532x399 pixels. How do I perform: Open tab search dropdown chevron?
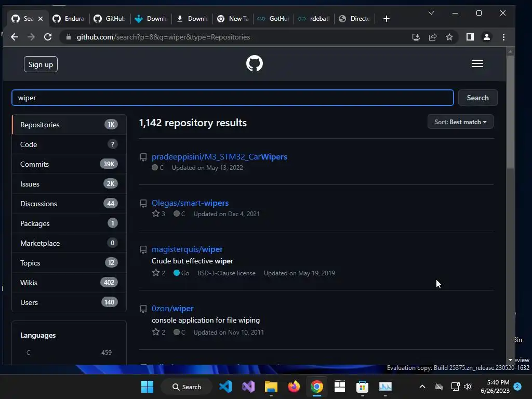coord(431,13)
